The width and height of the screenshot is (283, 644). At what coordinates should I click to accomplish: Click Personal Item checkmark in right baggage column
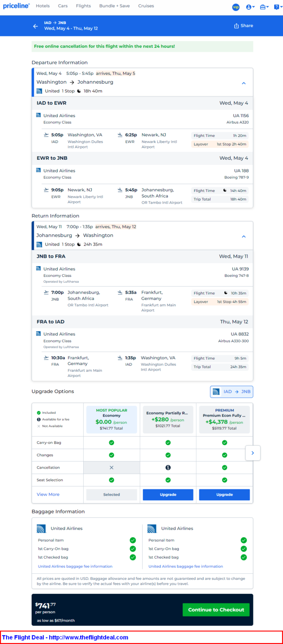(243, 540)
